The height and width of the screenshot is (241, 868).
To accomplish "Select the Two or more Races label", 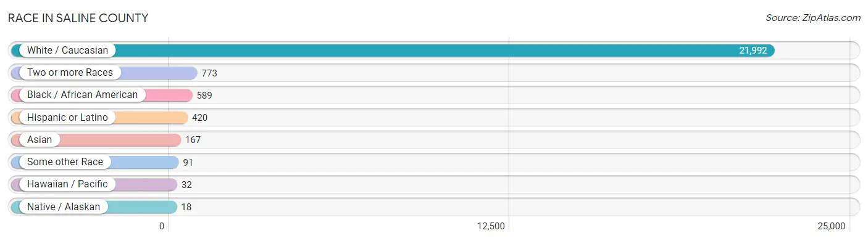I will [x=70, y=73].
